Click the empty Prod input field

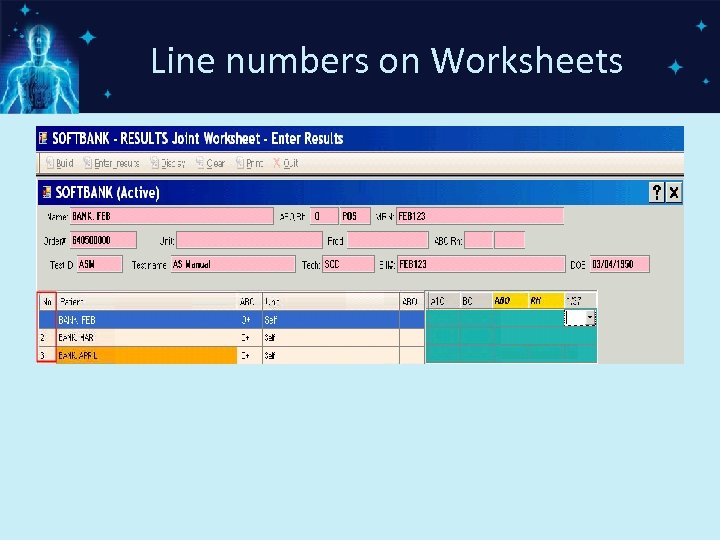pos(388,240)
